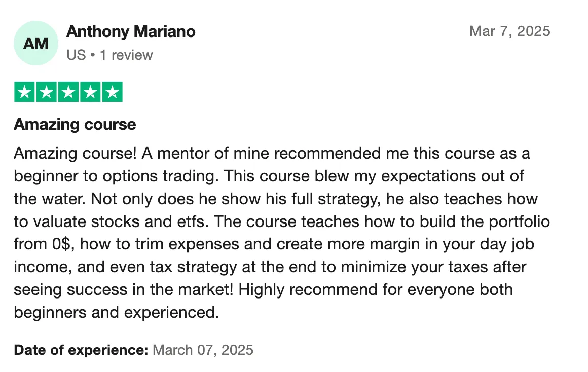Click the words 'valuate stocks and etfs'
The image size is (588, 372).
pos(120,221)
